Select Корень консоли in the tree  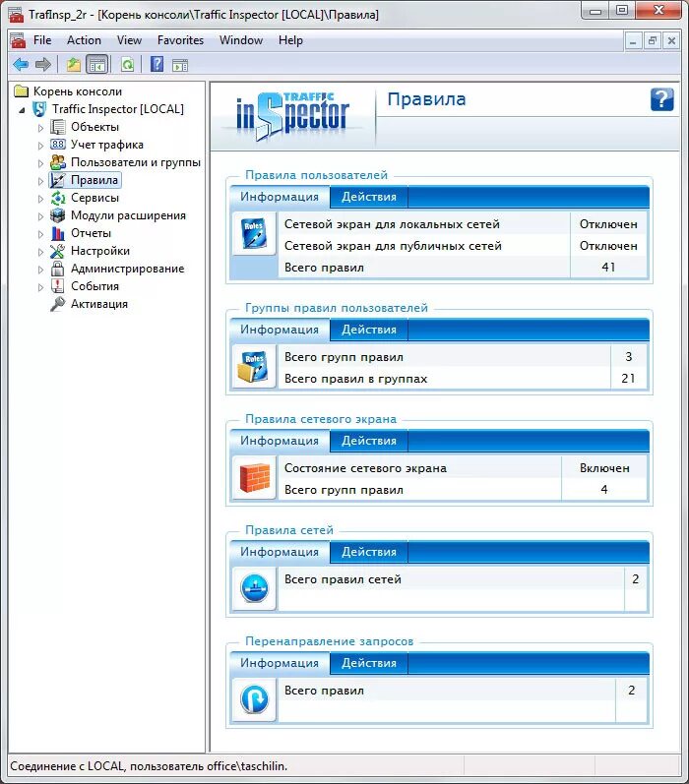pos(78,91)
